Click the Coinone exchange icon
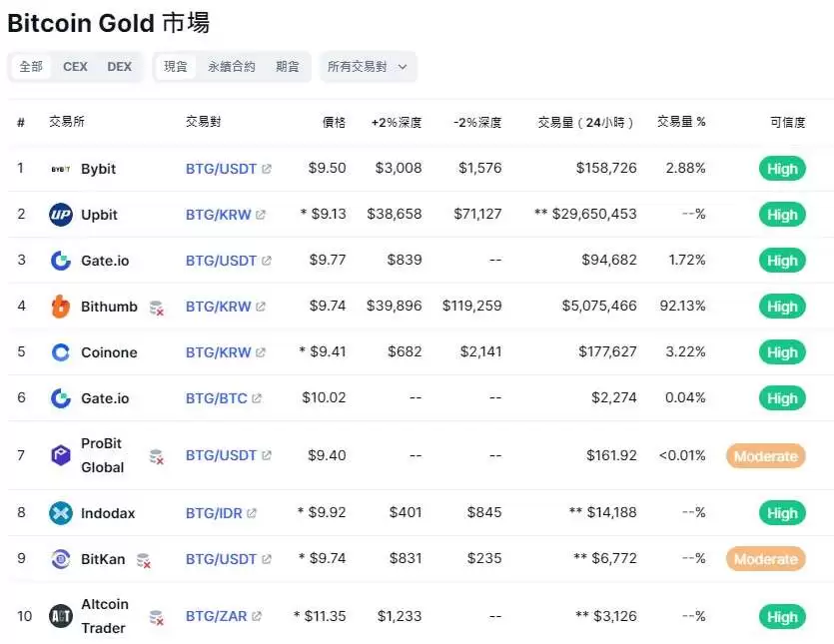The height and width of the screenshot is (644, 834). click(x=58, y=351)
